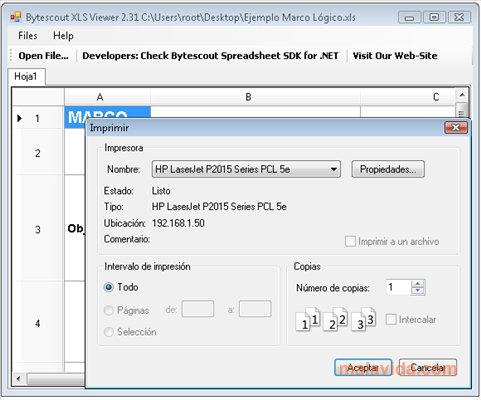Switch to the Hoja1 sheet tab
The width and height of the screenshot is (481, 400).
(x=26, y=77)
